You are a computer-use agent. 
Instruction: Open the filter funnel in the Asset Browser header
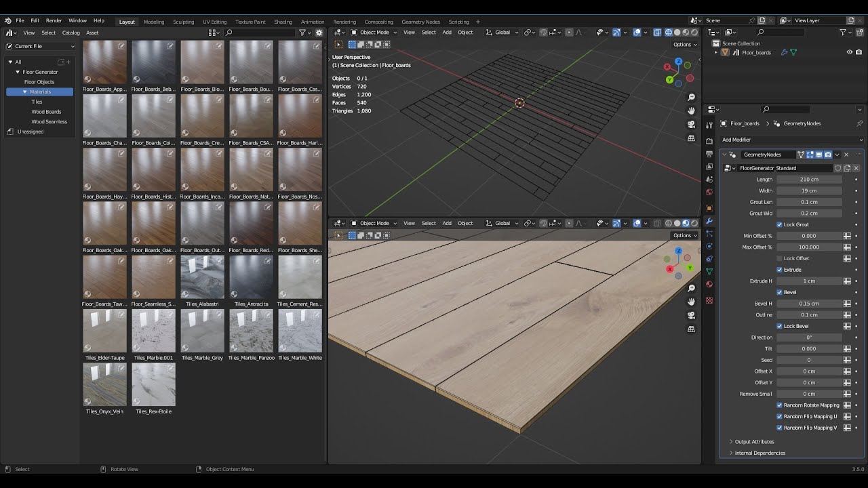coord(300,32)
